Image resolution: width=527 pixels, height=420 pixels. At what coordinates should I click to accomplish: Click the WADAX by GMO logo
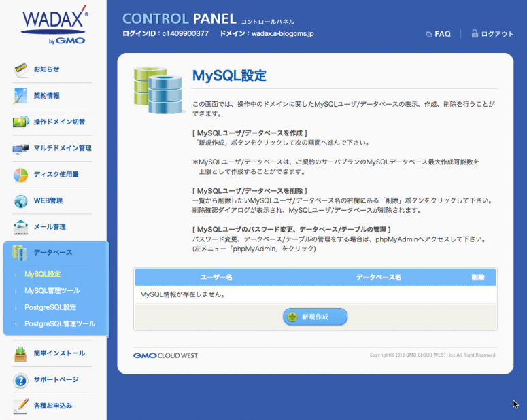point(54,27)
